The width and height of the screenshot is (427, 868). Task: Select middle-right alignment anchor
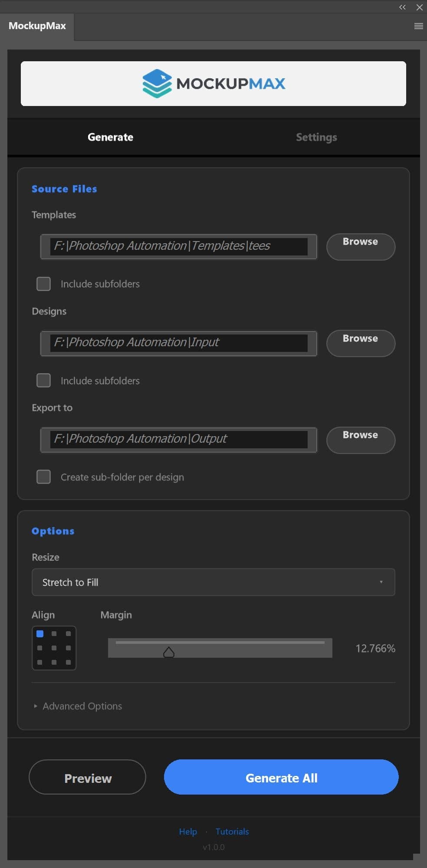(x=68, y=648)
